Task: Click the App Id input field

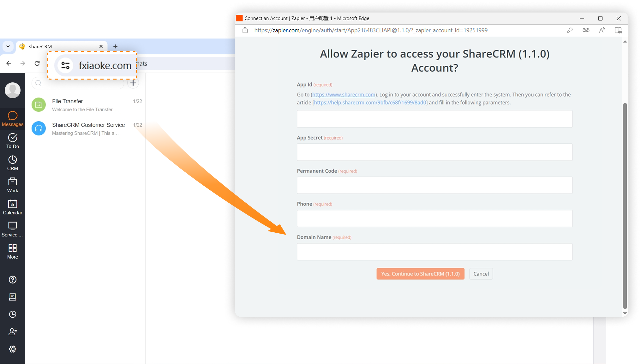Action: (434, 119)
